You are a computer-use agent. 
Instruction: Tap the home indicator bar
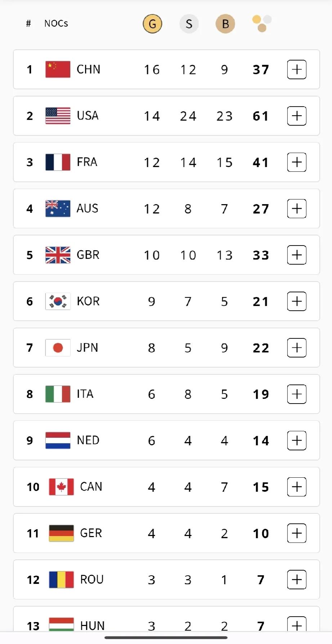[x=166, y=638]
